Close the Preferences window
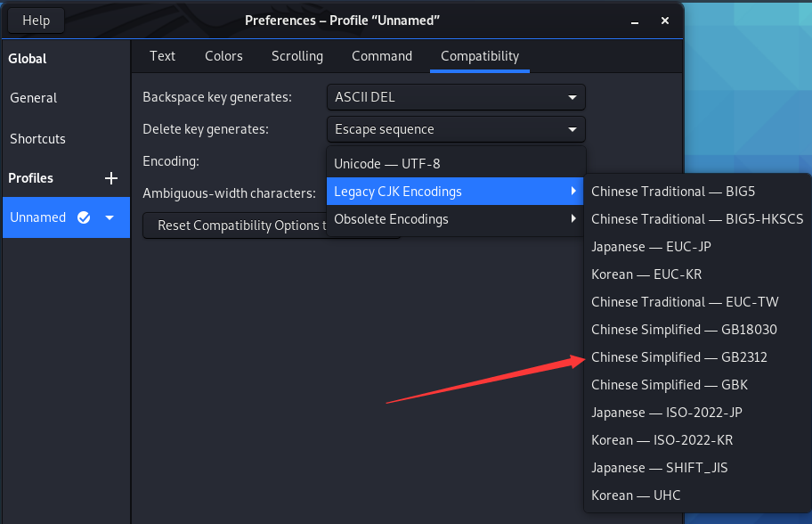812x524 pixels. click(x=664, y=20)
